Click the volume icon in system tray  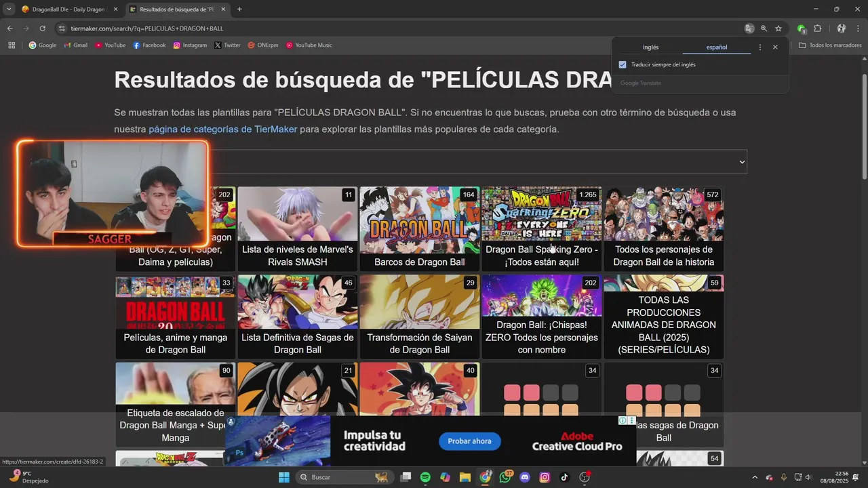tap(808, 477)
